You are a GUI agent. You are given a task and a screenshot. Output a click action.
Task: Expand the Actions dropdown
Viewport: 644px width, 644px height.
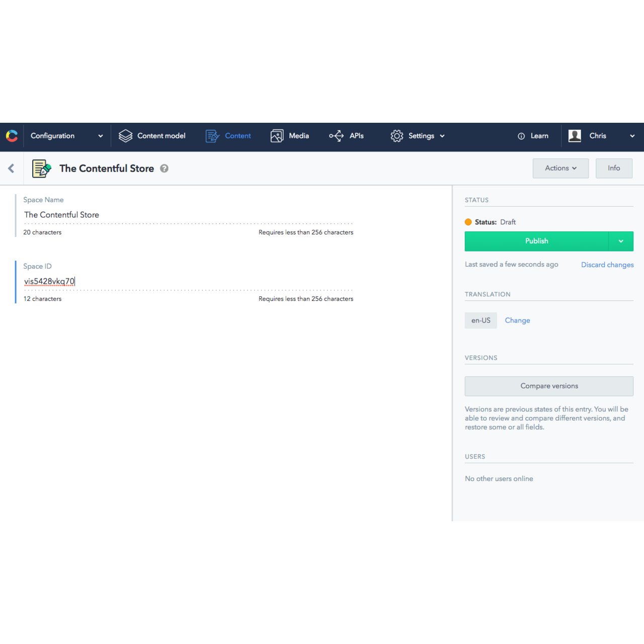pos(560,168)
